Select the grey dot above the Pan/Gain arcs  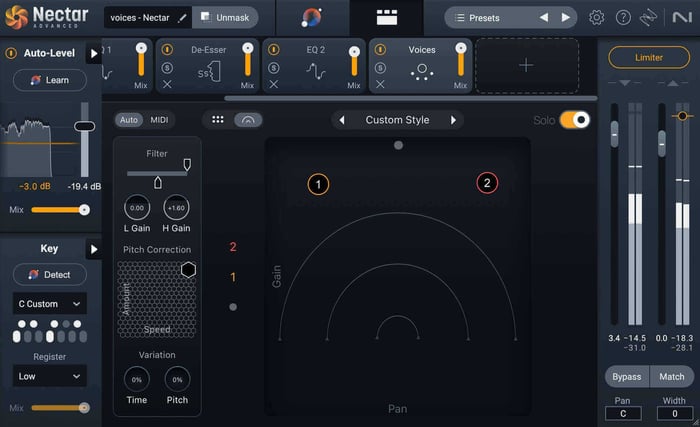coord(399,145)
